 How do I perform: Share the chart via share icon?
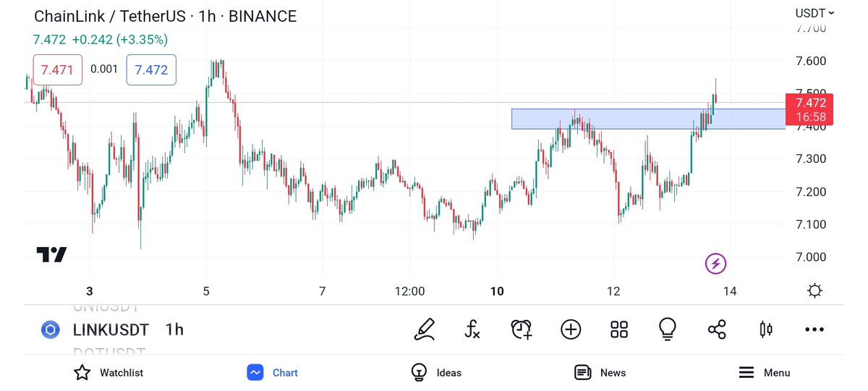pyautogui.click(x=717, y=329)
